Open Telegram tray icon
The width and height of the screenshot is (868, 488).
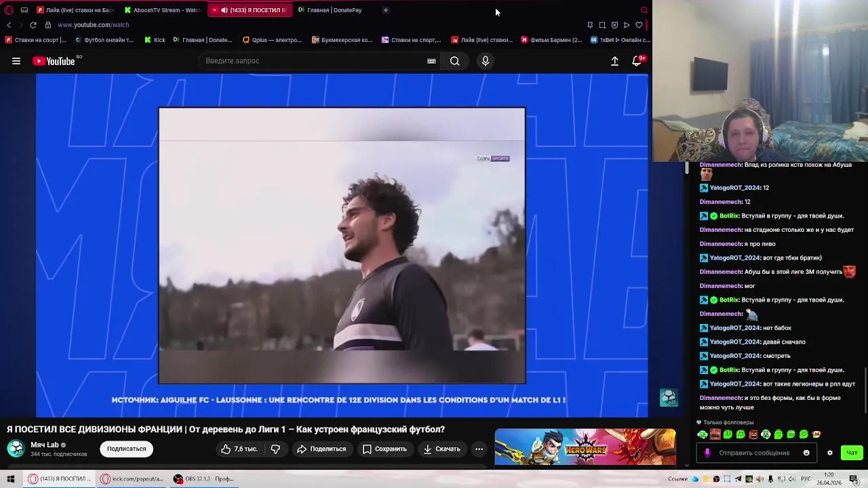click(x=738, y=479)
